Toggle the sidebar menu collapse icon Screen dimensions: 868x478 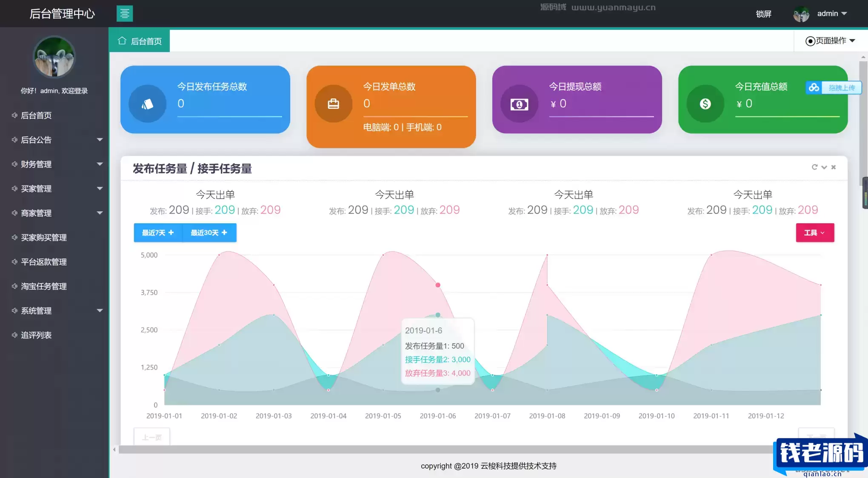coord(125,14)
